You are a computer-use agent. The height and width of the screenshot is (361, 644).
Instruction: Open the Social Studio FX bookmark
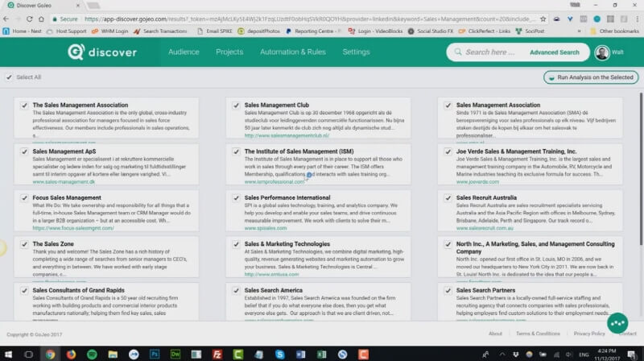coord(431,31)
